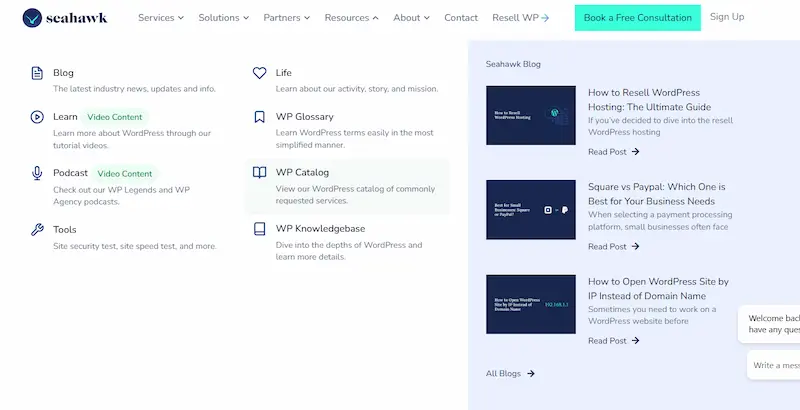Viewport: 800px width, 410px height.
Task: Click Video Content badge next to Podcast
Action: click(125, 173)
